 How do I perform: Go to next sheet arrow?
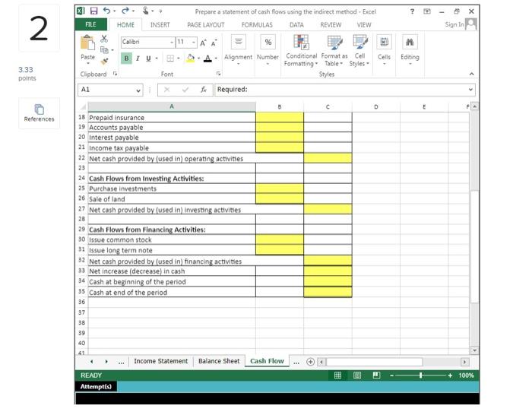click(106, 362)
